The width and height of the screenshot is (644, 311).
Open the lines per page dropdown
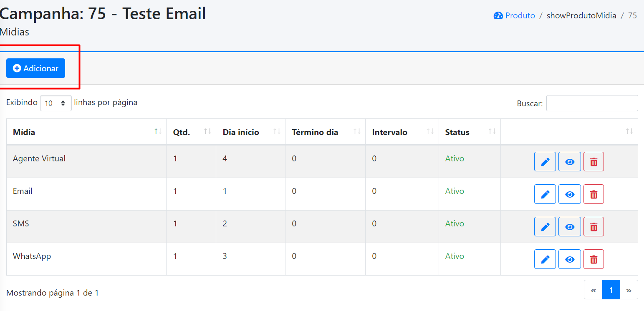(x=56, y=103)
